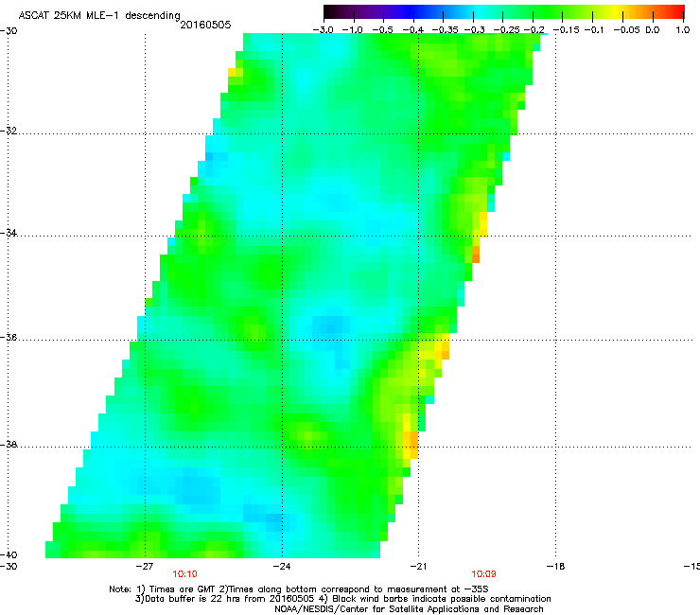Select the note line about Times are GMT
Screen dimensions: 700x615
(299, 589)
